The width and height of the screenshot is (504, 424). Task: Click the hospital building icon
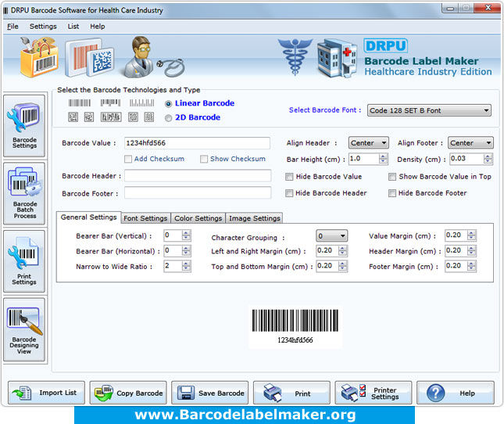coord(337,58)
